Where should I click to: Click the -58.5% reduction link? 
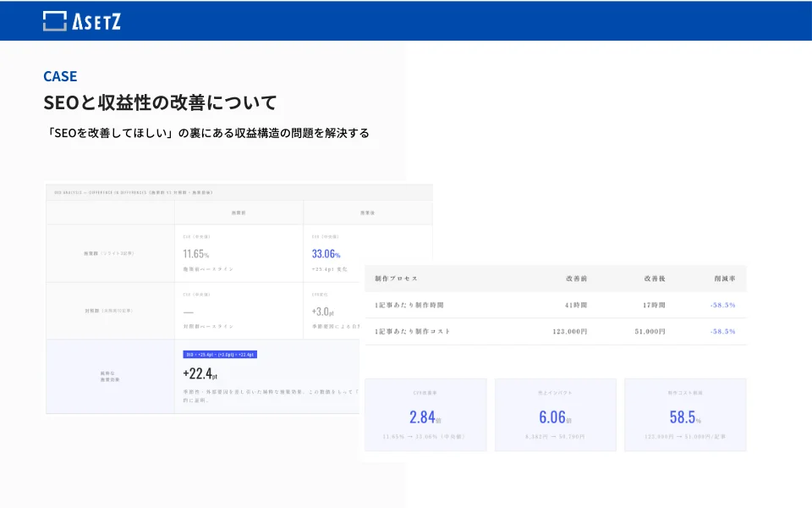tap(723, 306)
